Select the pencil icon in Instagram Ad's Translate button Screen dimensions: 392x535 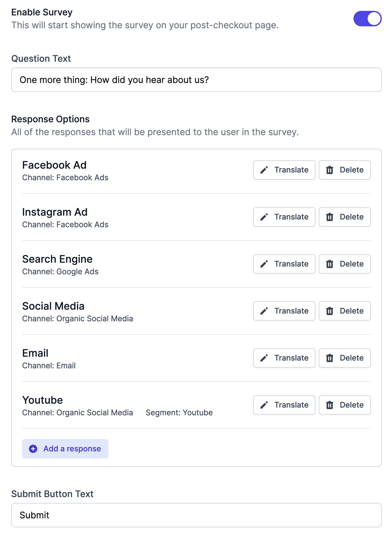[264, 217]
